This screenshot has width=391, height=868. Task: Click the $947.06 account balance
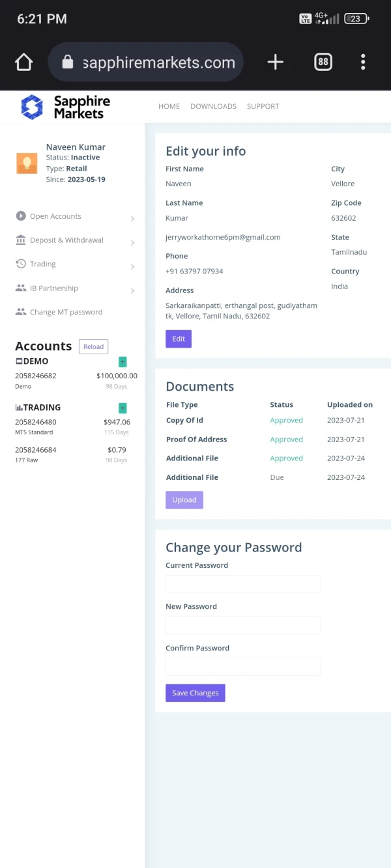point(117,422)
